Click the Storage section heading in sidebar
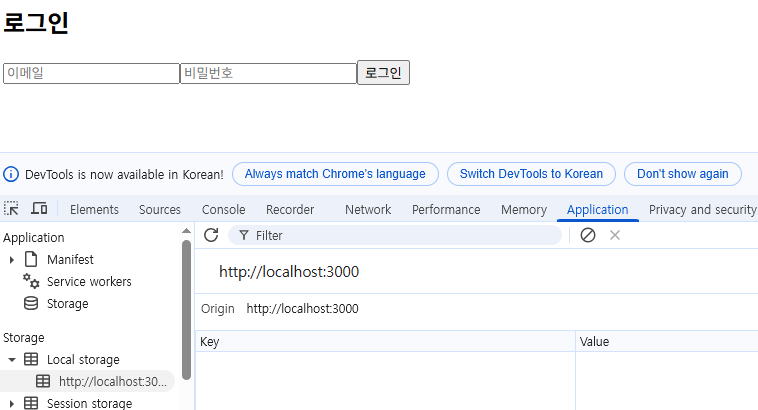Image resolution: width=758 pixels, height=410 pixels. [24, 337]
